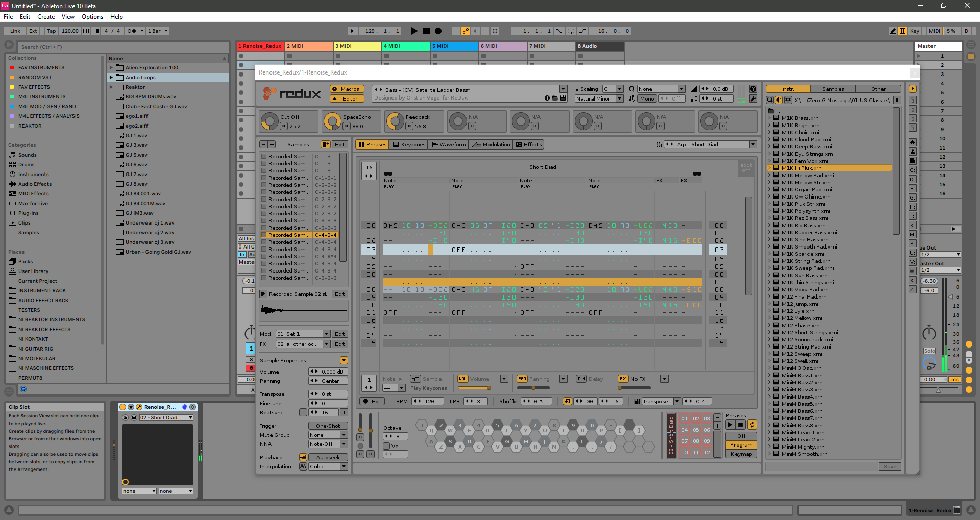Viewport: 980px width, 520px height.
Task: Click the Feedback macro mapping icon
Action: click(409, 126)
